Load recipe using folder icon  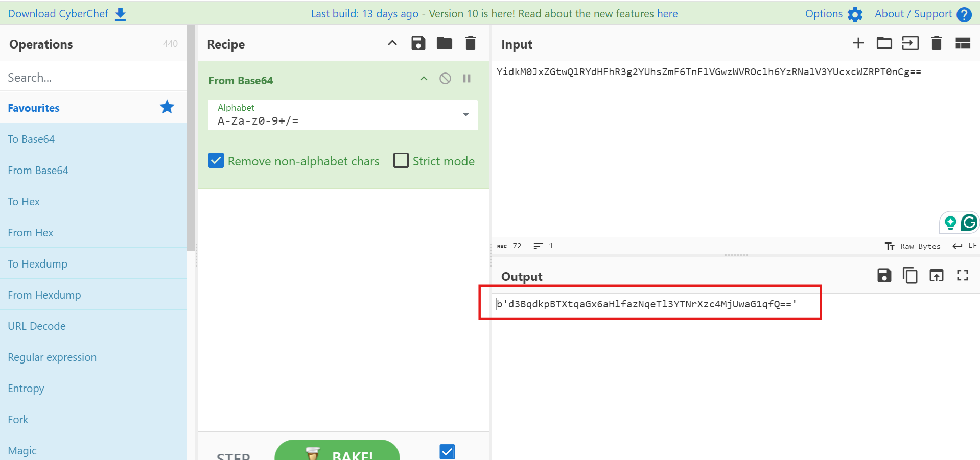pos(445,43)
